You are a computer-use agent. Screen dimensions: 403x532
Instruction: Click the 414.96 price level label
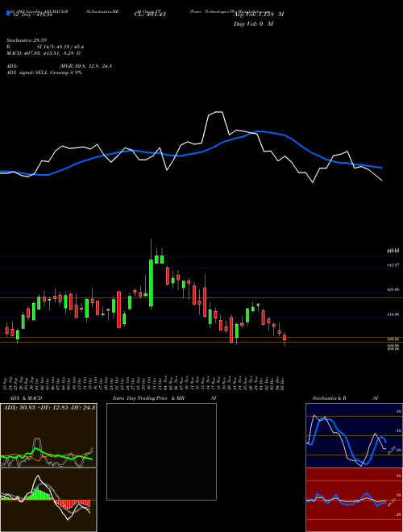tap(395, 314)
